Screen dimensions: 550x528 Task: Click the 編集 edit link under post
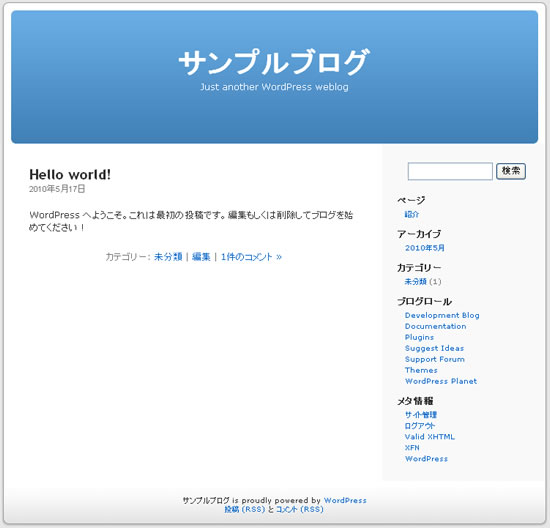(x=201, y=257)
